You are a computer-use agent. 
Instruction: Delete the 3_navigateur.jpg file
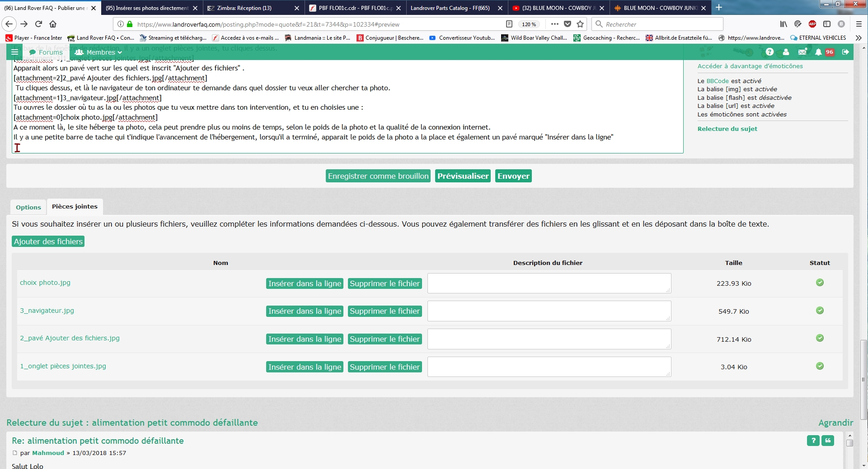click(385, 311)
